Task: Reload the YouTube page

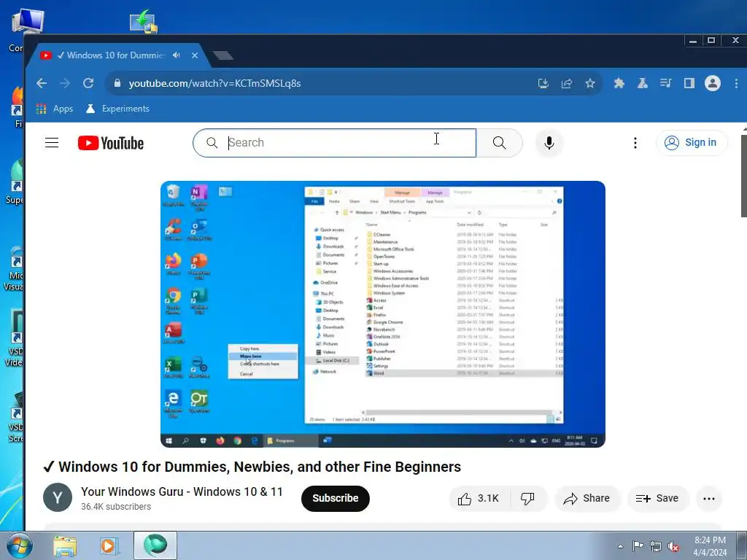Action: (88, 83)
